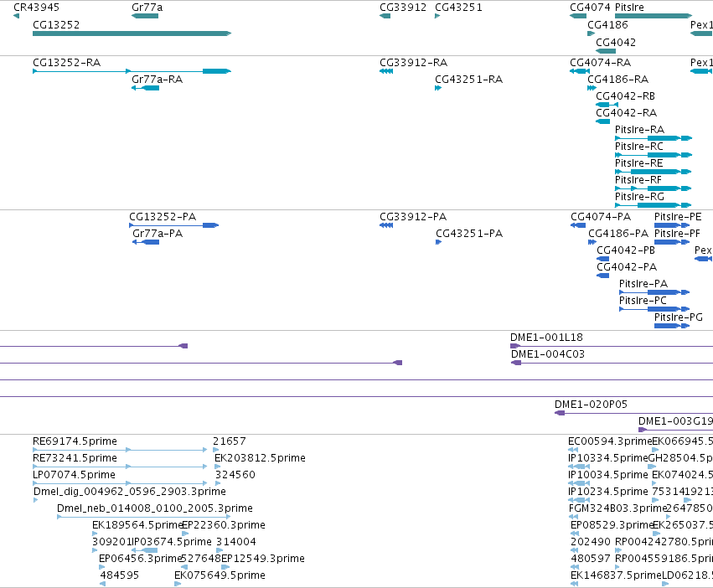Image resolution: width=713 pixels, height=588 pixels.
Task: Select the 324560 feature
Action: coord(218,483)
